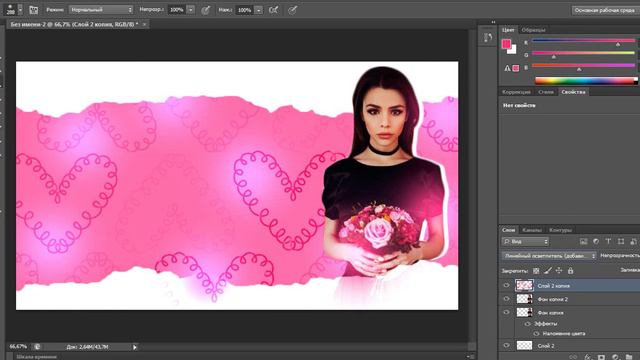Click the foreground pink color swatch
The image size is (640, 360).
pyautogui.click(x=506, y=44)
